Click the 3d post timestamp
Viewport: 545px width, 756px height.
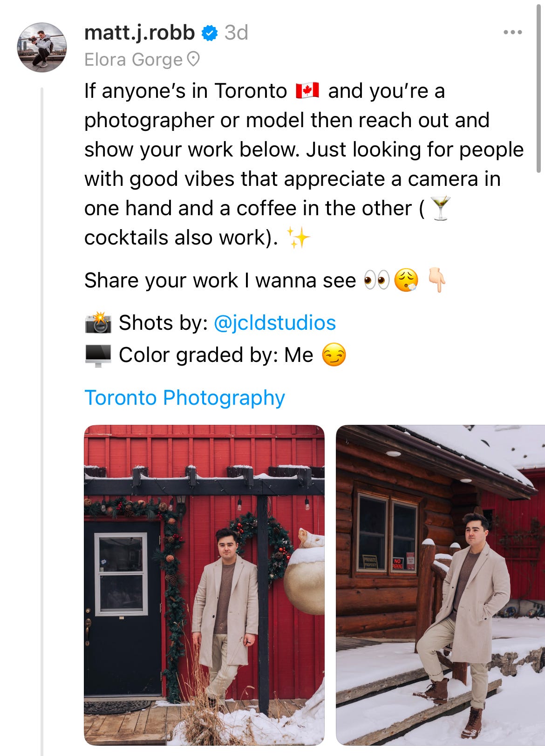(236, 33)
